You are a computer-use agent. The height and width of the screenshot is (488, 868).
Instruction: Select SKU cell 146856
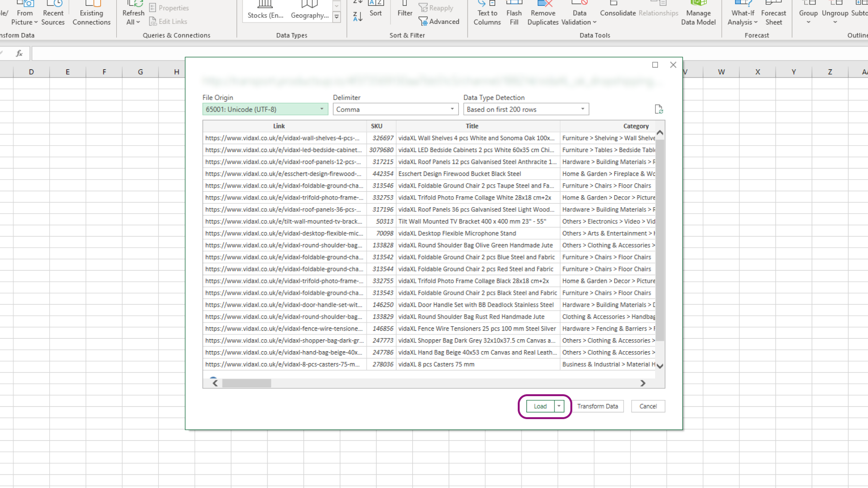click(381, 329)
